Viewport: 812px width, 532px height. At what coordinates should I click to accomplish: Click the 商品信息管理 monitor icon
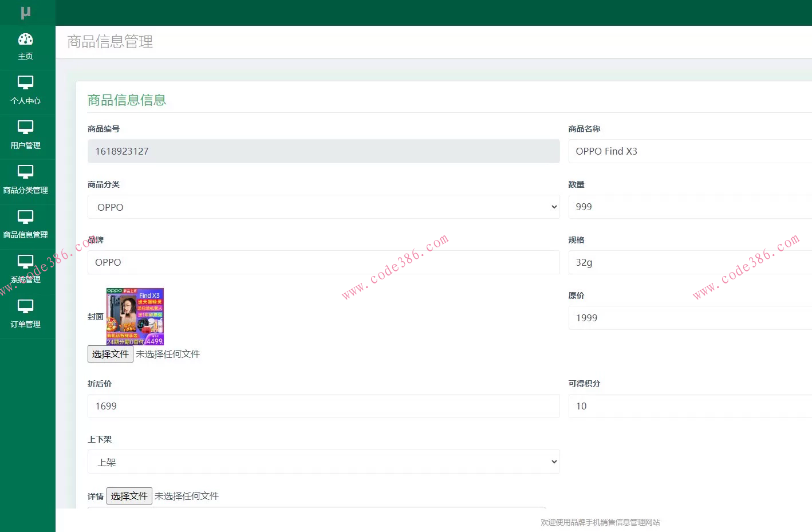(26, 217)
